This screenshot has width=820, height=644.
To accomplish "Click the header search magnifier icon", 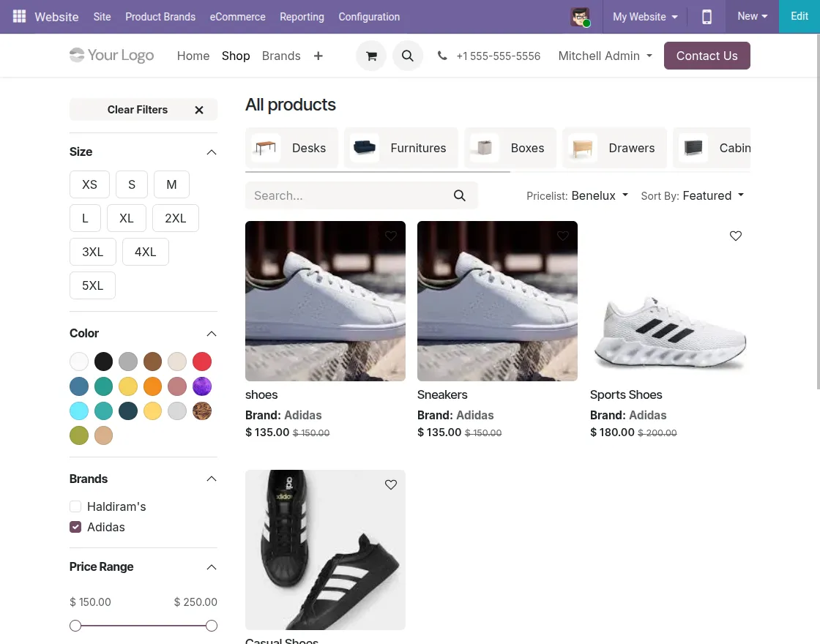I will (x=407, y=56).
